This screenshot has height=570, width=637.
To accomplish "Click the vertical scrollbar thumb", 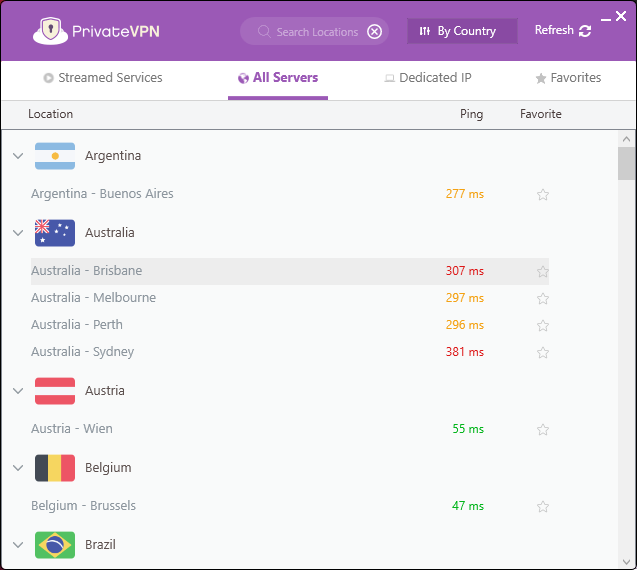I will click(x=626, y=164).
